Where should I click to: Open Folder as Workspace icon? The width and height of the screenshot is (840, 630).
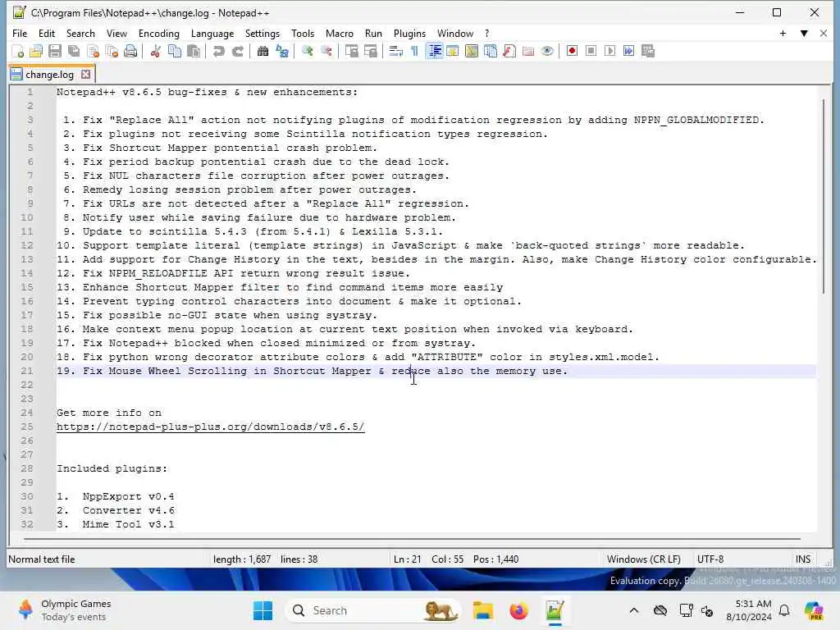[528, 52]
